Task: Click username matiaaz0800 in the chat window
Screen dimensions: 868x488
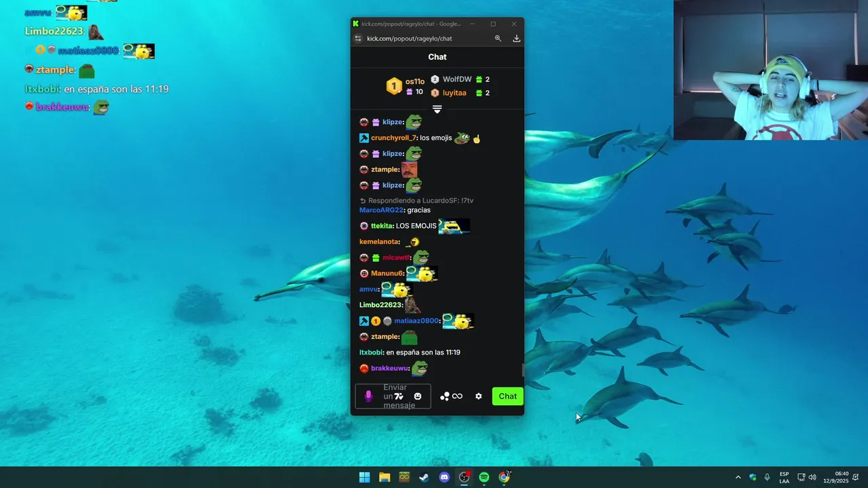Action: (x=416, y=321)
